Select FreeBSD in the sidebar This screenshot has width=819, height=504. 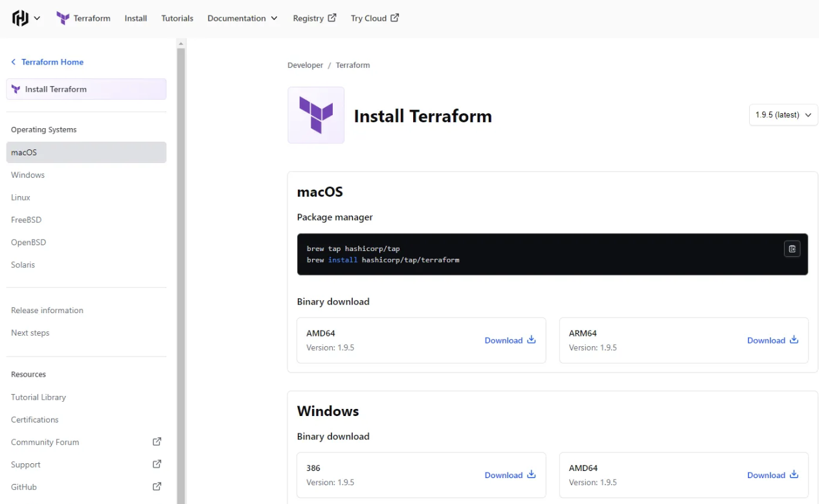(x=27, y=220)
